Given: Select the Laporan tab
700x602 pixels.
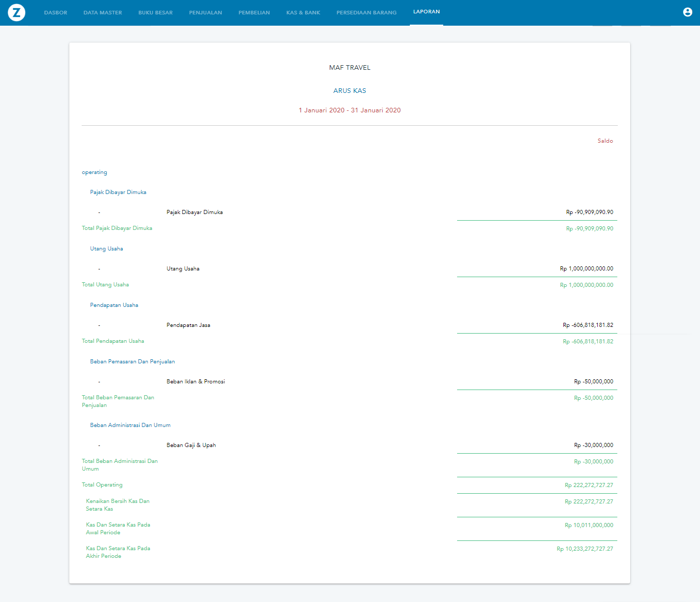Looking at the screenshot, I should tap(426, 12).
